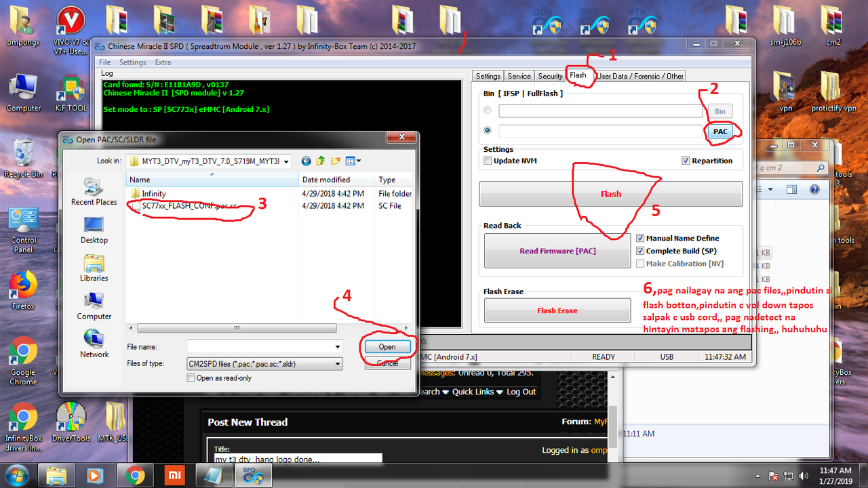The height and width of the screenshot is (488, 868).
Task: Select the DriverTools desktop shortcut
Action: tap(71, 422)
